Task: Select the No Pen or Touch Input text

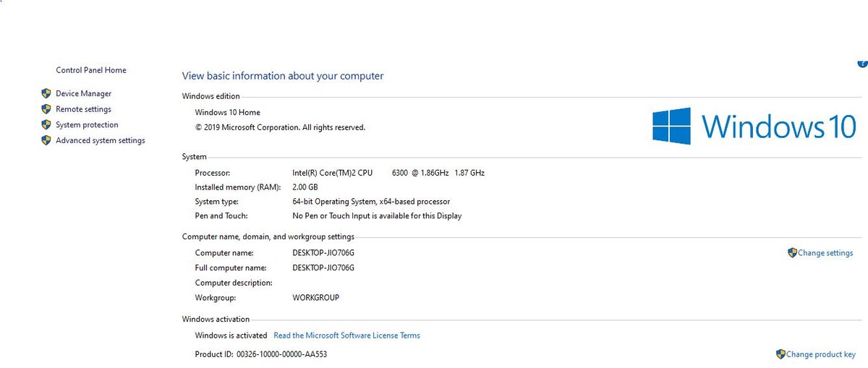Action: [377, 216]
